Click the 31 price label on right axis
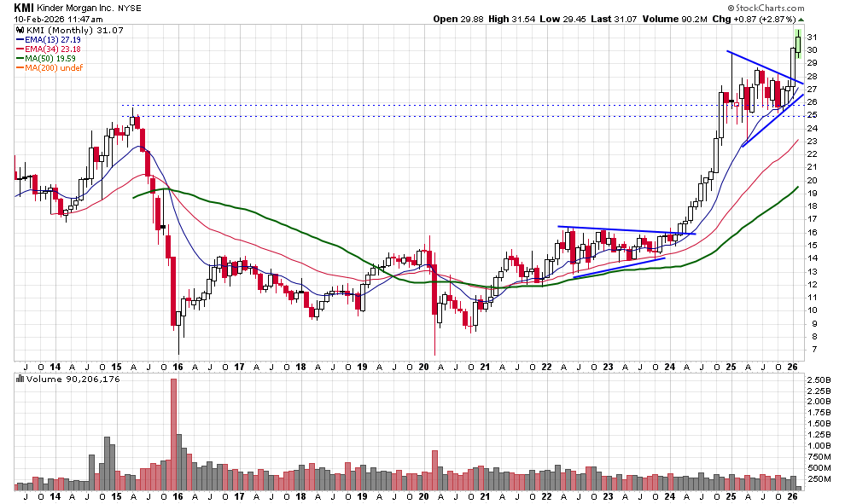The width and height of the screenshot is (845, 504). (813, 37)
